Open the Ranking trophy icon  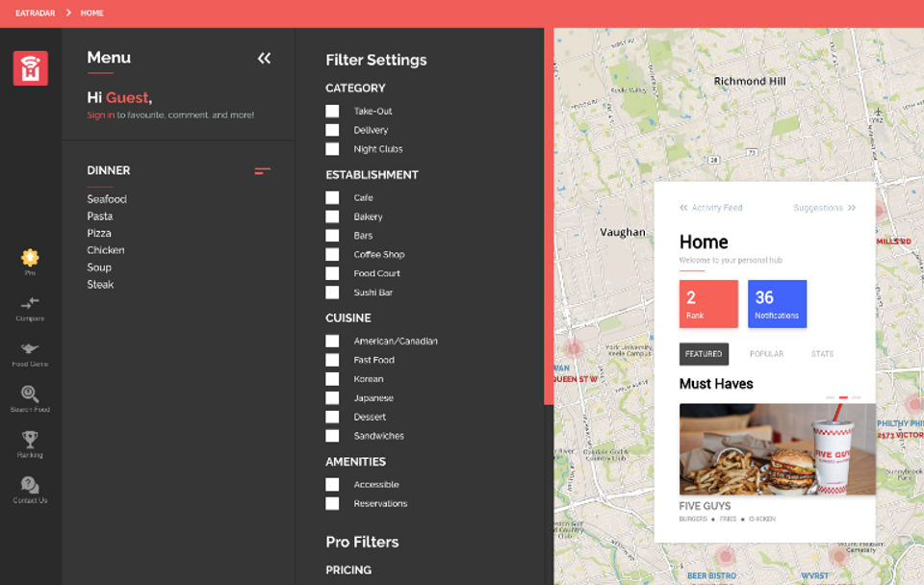[30, 445]
